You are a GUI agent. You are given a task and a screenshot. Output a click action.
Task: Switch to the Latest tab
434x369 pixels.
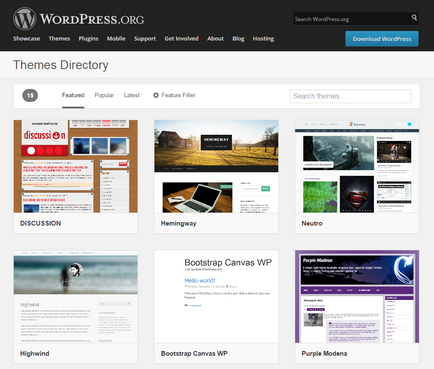point(132,95)
